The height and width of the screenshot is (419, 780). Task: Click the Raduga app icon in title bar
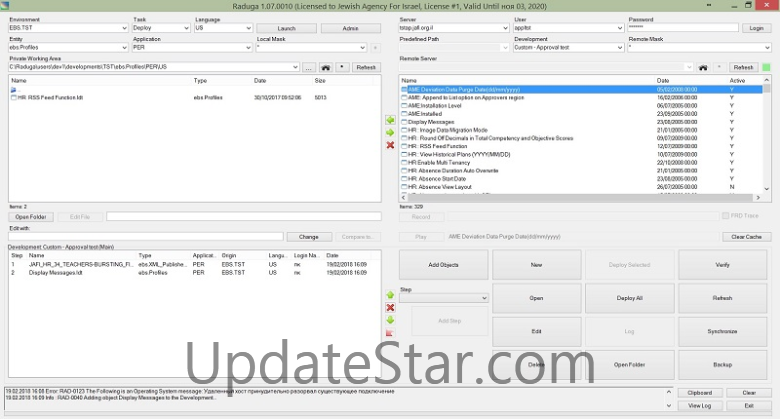pyautogui.click(x=4, y=5)
